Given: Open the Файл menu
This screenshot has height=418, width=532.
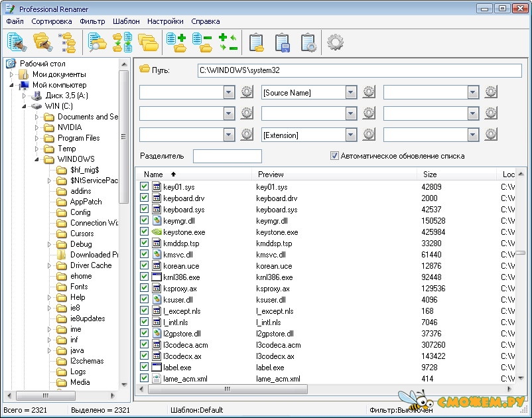Looking at the screenshot, I should click(x=15, y=21).
